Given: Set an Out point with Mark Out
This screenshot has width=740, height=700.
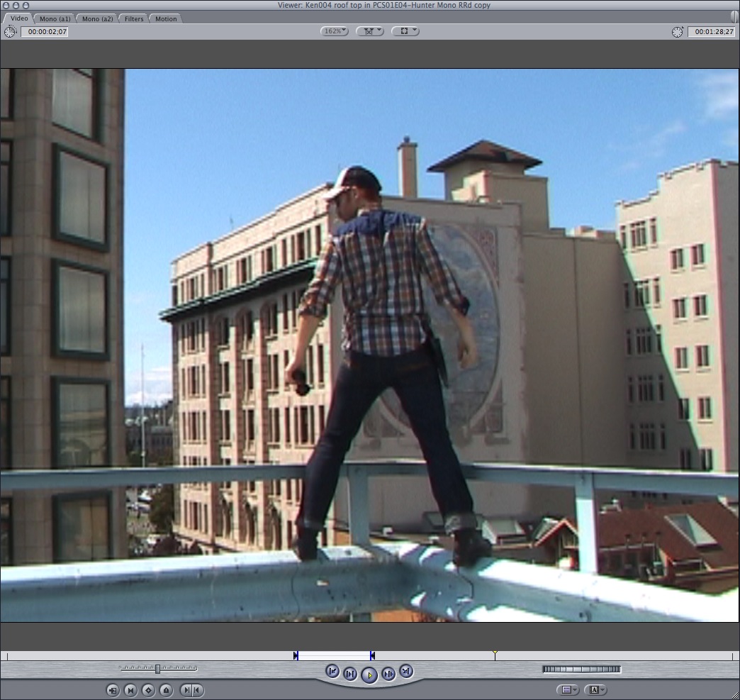Looking at the screenshot, I should 197,689.
